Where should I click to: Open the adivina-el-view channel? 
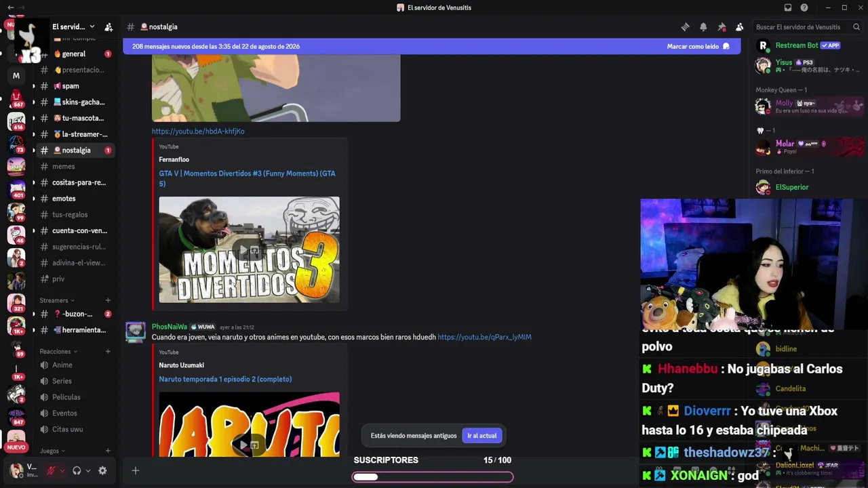point(75,263)
